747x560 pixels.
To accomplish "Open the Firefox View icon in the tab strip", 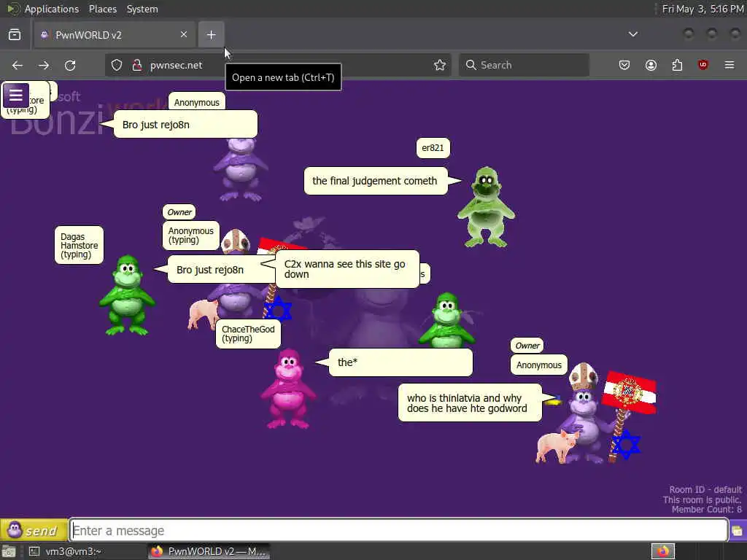I will [15, 35].
